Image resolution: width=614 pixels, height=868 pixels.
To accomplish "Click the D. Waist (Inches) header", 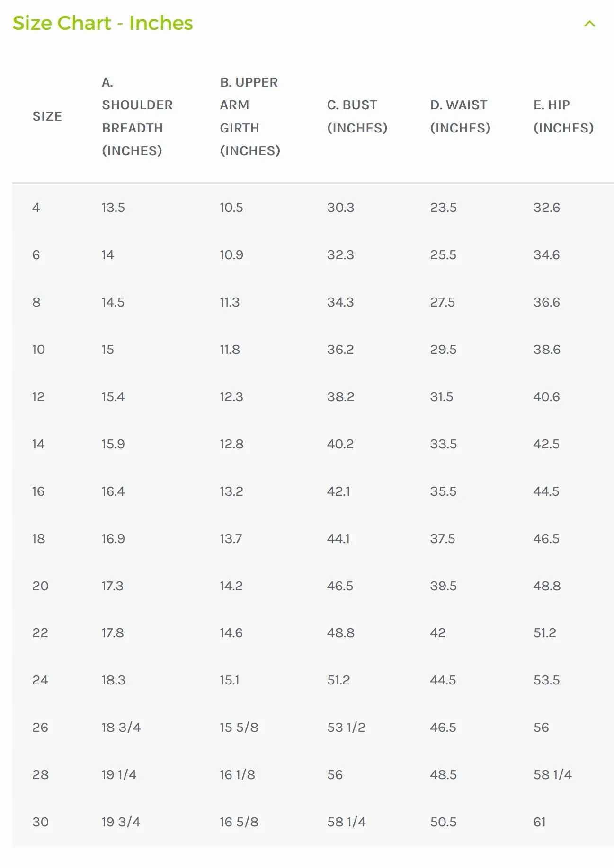I will 460,116.
